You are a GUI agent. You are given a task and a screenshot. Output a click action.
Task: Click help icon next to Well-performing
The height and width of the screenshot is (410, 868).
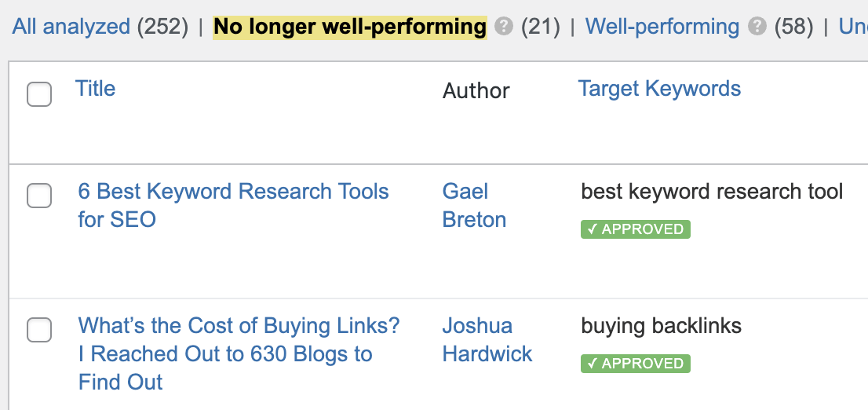click(x=757, y=27)
